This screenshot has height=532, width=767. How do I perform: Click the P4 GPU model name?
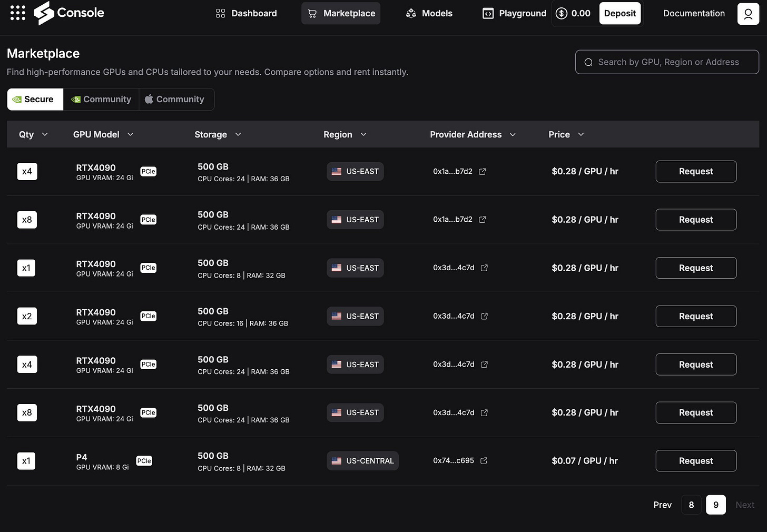point(82,457)
